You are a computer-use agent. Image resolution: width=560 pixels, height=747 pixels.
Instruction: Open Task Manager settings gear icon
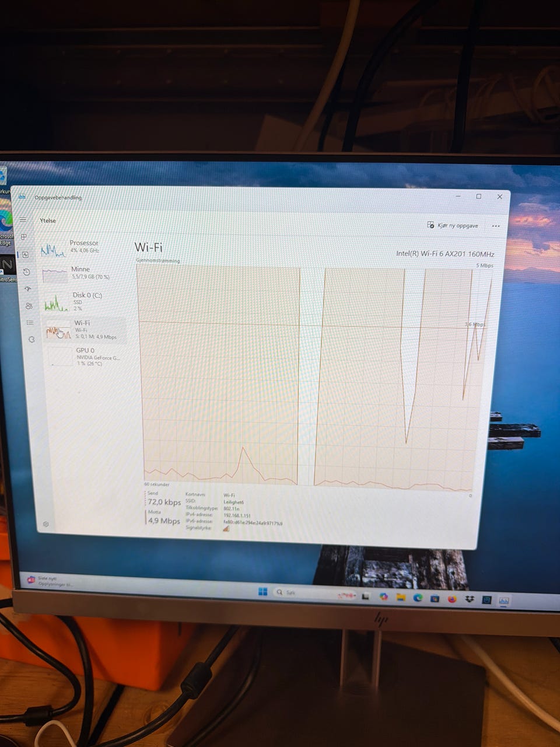(45, 524)
